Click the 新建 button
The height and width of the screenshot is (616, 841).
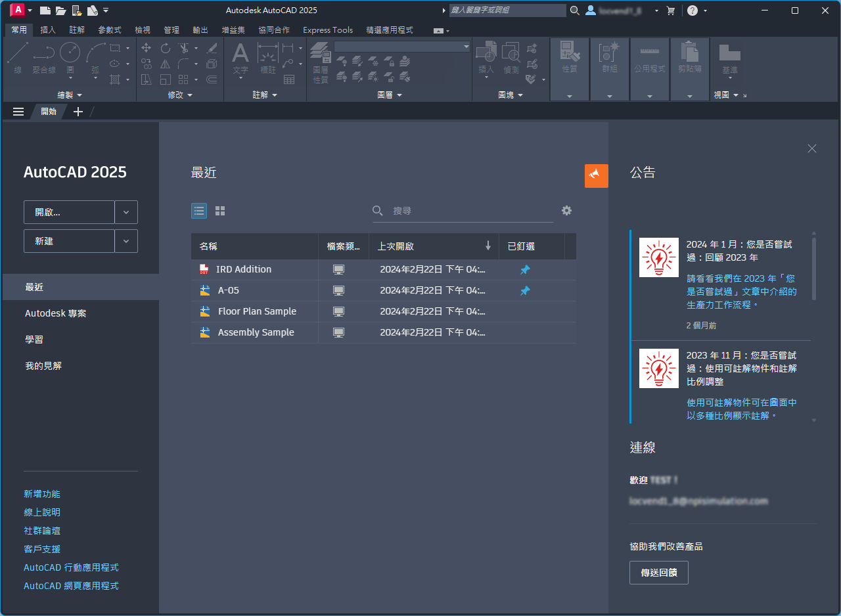[69, 241]
